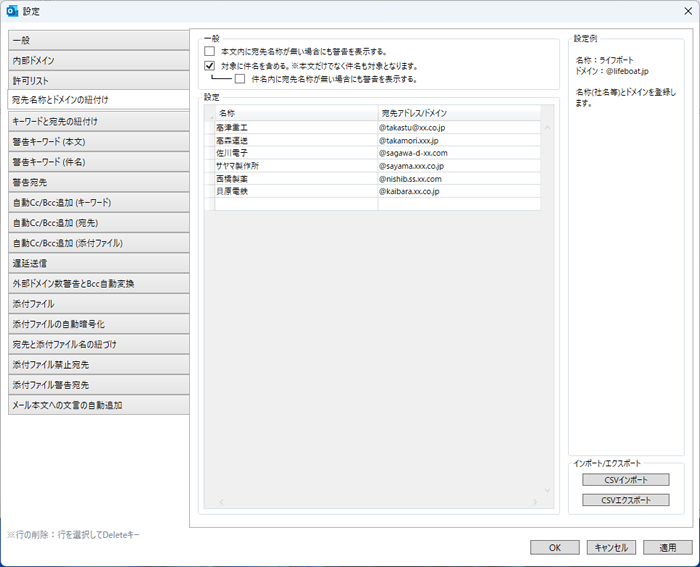Click row header of 高津重工 row
The height and width of the screenshot is (567, 700).
tap(210, 128)
